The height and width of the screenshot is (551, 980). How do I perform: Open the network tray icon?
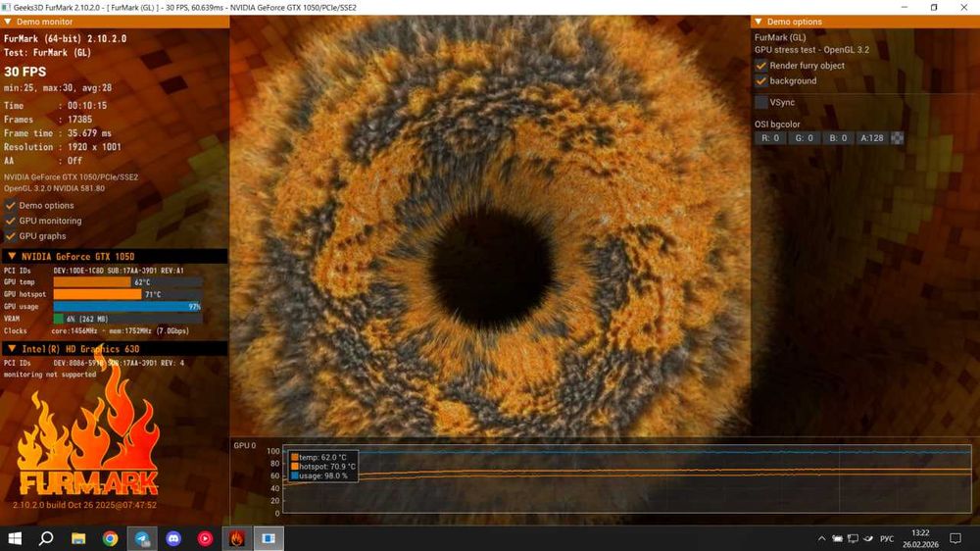[x=853, y=538]
